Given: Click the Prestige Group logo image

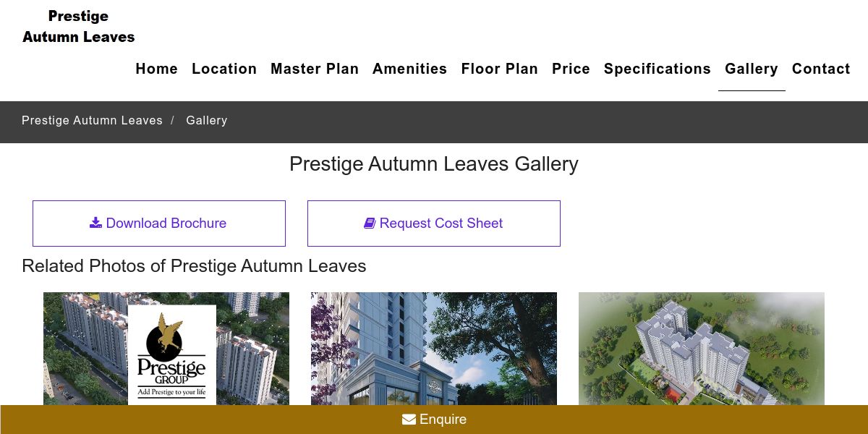Looking at the screenshot, I should 172,354.
